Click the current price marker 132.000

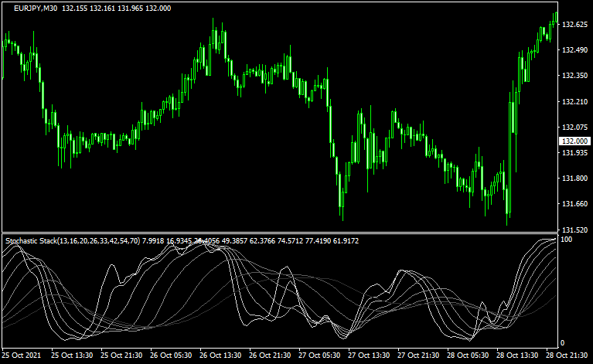tap(573, 141)
